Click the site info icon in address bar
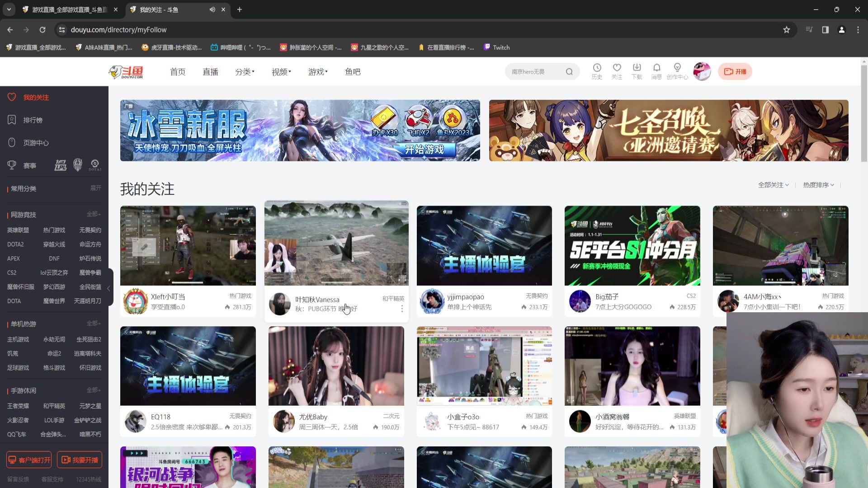The height and width of the screenshot is (488, 868). point(62,30)
